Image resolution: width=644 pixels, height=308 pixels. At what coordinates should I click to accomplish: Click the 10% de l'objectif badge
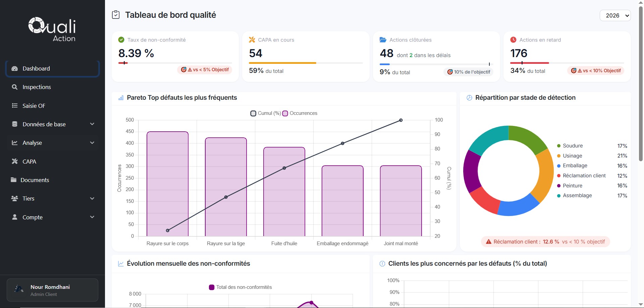[468, 72]
